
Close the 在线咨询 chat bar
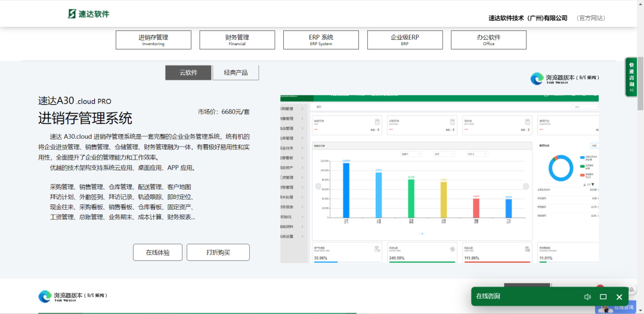(x=619, y=297)
